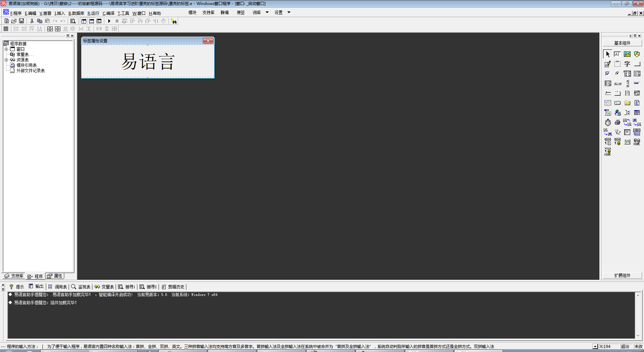
Task: Select the Button component
Action: point(637,64)
